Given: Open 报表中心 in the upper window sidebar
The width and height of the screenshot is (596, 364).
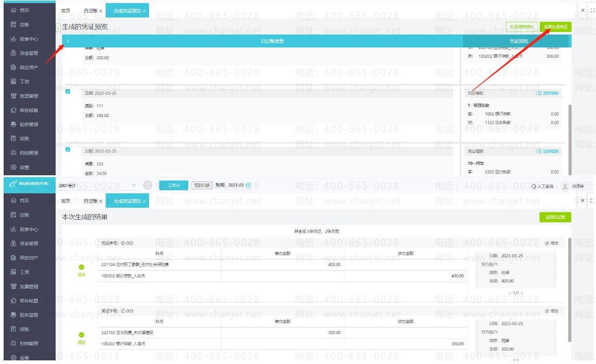Looking at the screenshot, I should click(24, 39).
